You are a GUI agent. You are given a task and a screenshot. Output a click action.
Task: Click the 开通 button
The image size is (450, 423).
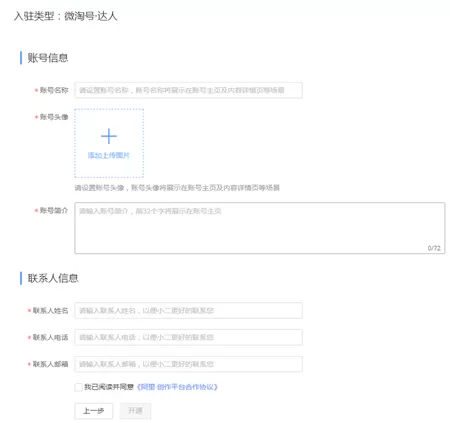pyautogui.click(x=135, y=411)
